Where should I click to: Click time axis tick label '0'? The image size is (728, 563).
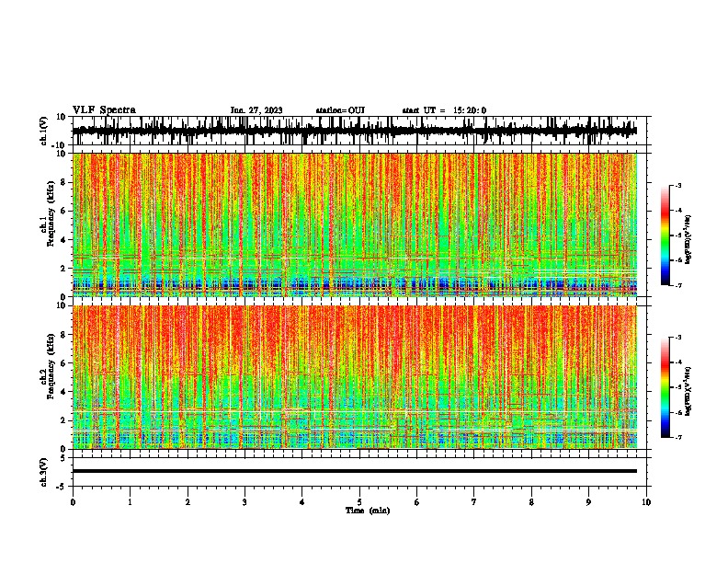[x=73, y=502]
